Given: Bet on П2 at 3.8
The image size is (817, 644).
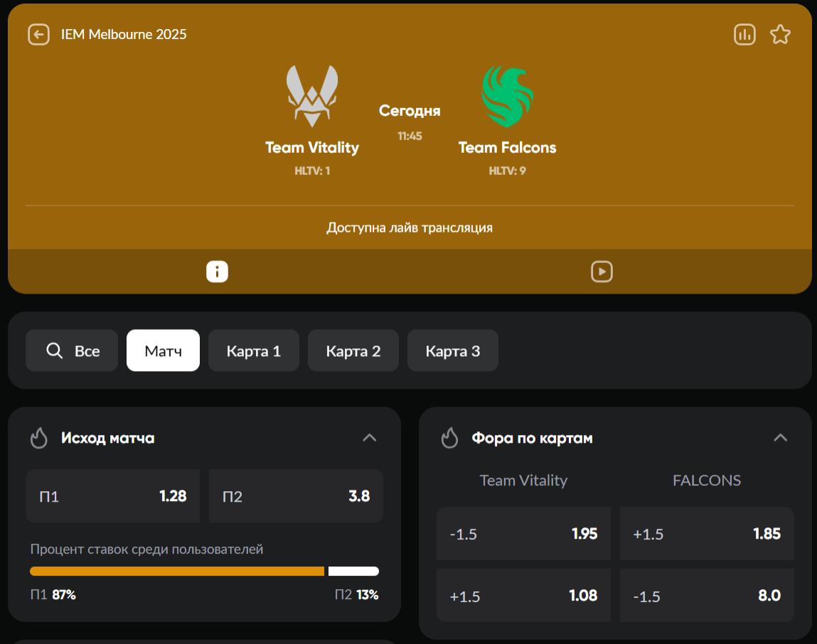Looking at the screenshot, I should 296,496.
